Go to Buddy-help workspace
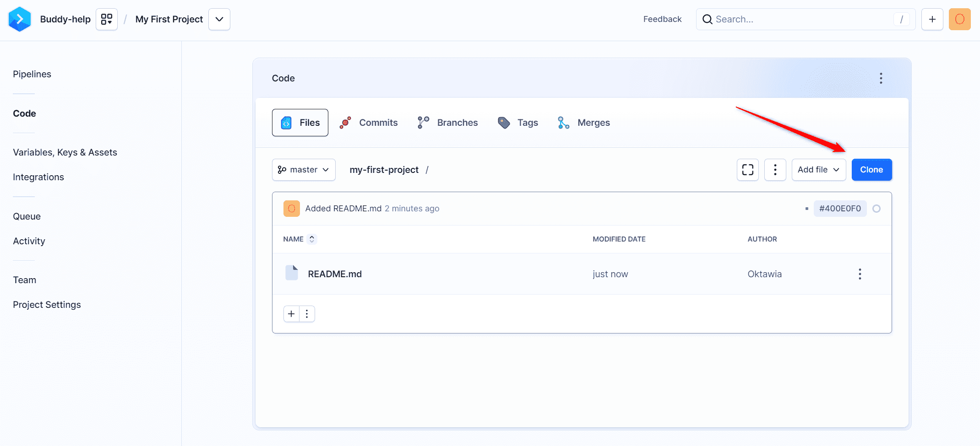 (65, 19)
